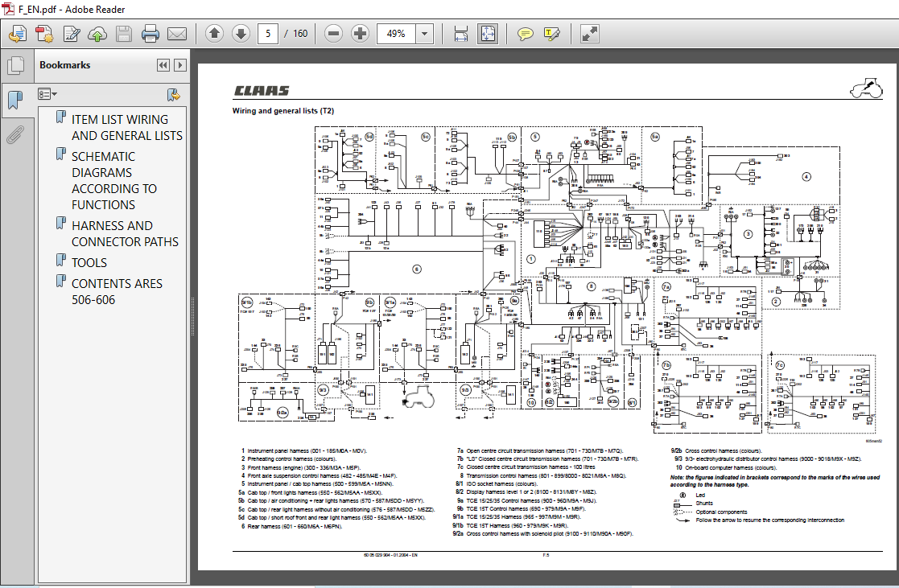Go to next page with down arrow

tap(241, 34)
